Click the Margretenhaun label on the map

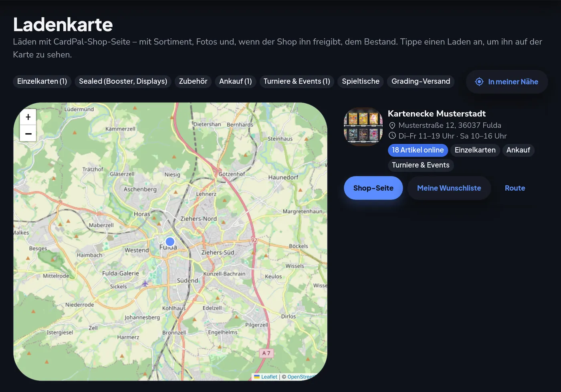(x=303, y=211)
